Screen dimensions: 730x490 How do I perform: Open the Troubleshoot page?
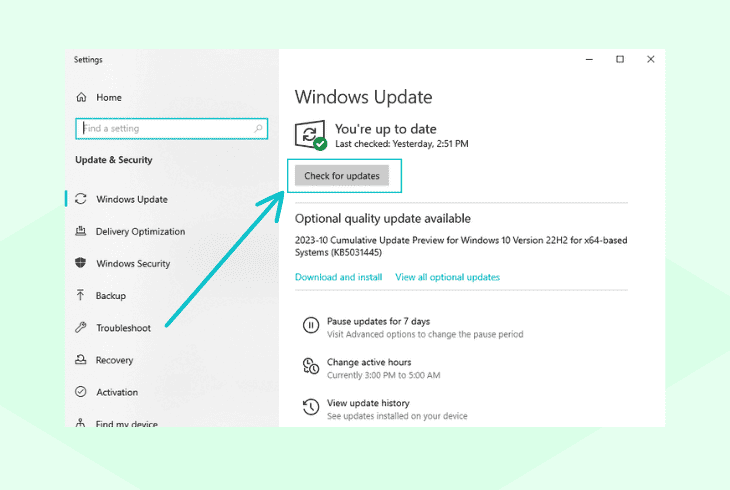click(123, 328)
